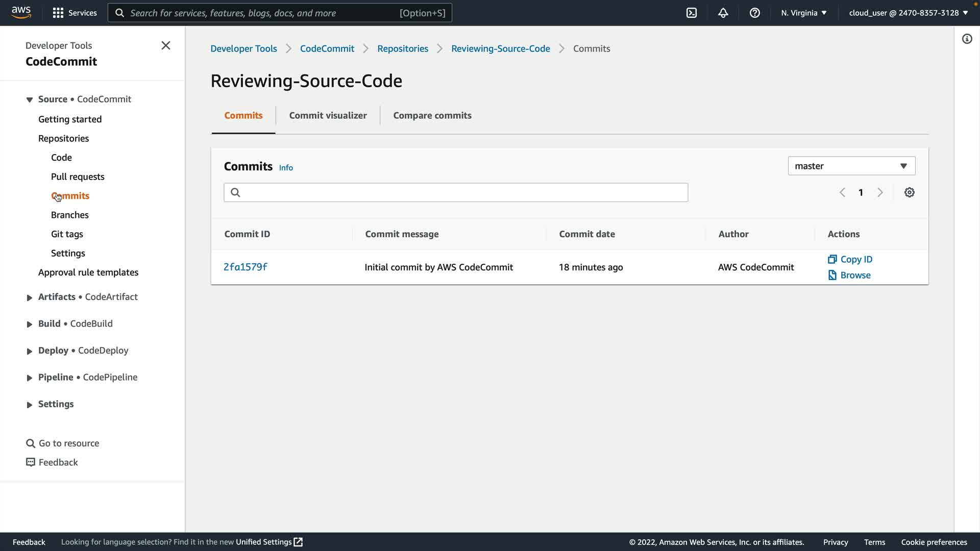Open AWS CloudShell icon in top bar

tap(692, 13)
